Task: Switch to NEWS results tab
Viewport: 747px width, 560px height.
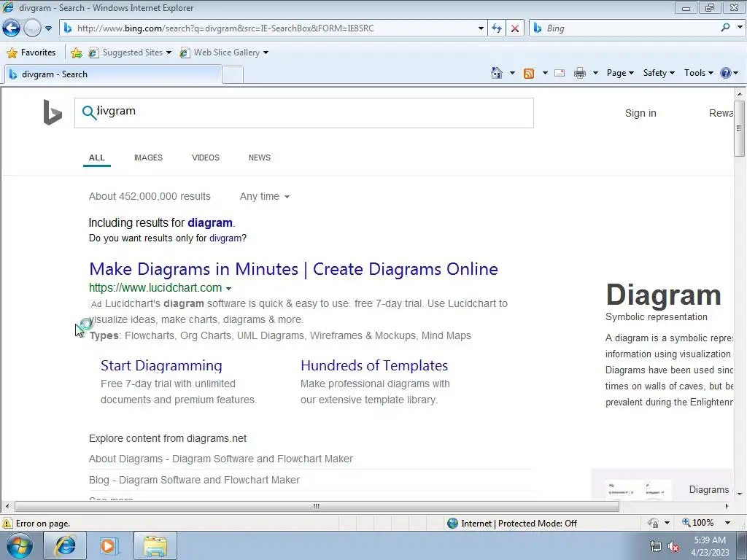Action: click(x=260, y=157)
